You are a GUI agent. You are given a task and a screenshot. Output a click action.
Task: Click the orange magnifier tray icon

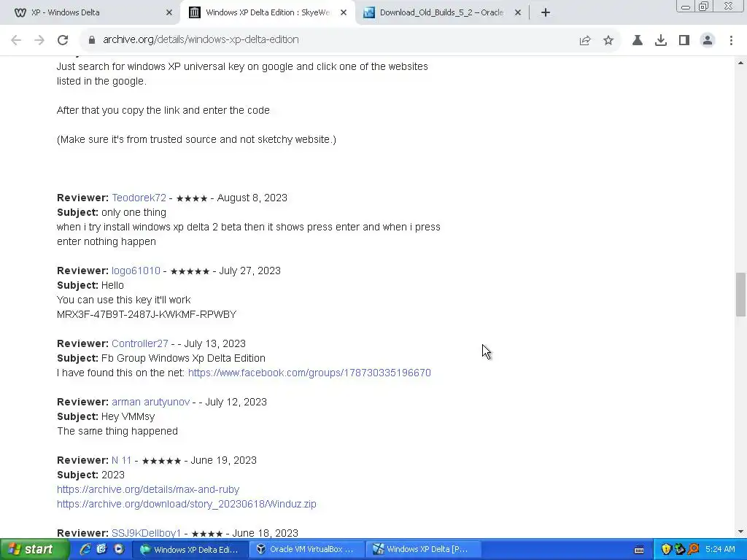click(694, 549)
